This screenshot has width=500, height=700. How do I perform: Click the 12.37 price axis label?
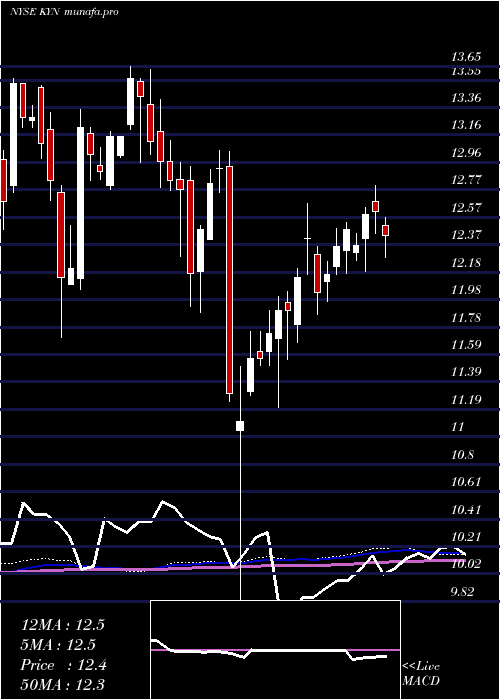[x=466, y=235]
